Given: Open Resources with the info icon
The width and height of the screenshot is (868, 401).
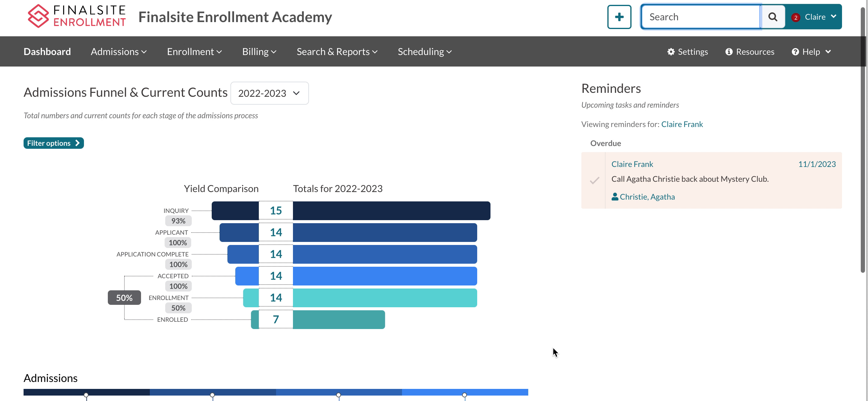Looking at the screenshot, I should click(x=729, y=52).
